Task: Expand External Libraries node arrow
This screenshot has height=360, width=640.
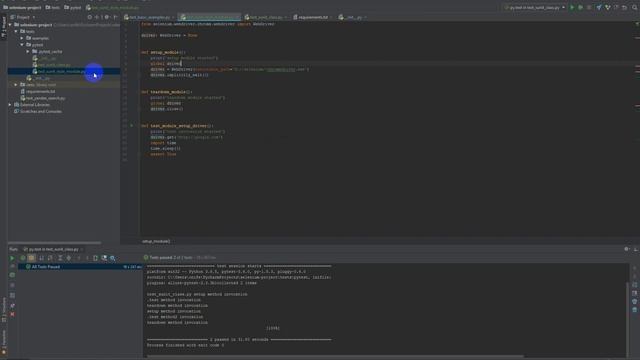Action: click(x=10, y=105)
